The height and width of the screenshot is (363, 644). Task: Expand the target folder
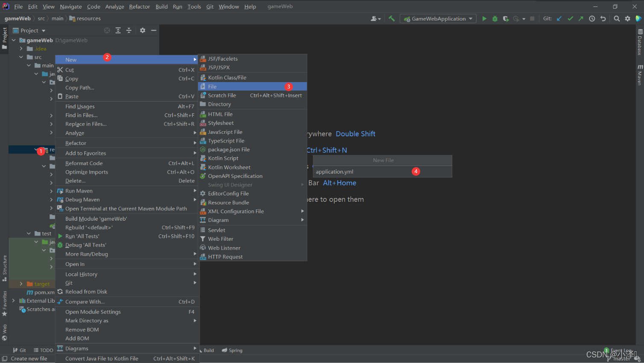click(x=21, y=284)
